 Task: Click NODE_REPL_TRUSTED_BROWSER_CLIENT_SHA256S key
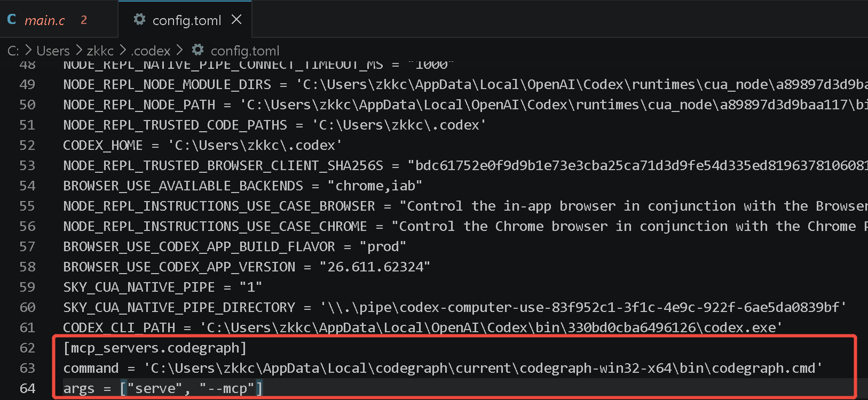point(223,165)
